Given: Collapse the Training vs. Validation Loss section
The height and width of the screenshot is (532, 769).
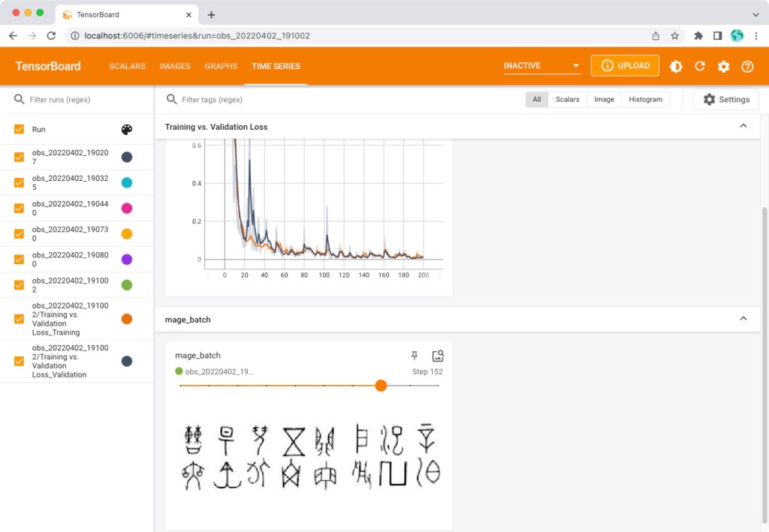Looking at the screenshot, I should coord(743,126).
